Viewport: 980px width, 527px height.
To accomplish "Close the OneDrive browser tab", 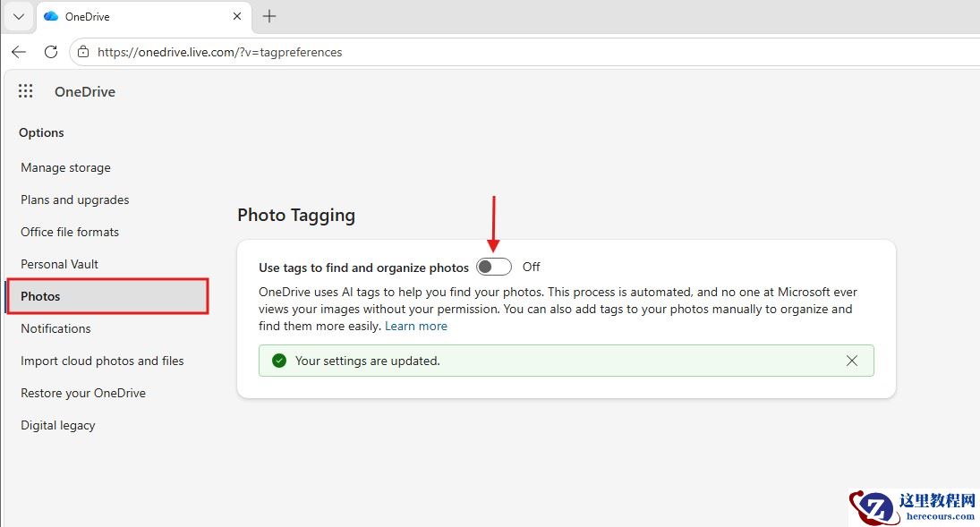I will click(x=237, y=16).
